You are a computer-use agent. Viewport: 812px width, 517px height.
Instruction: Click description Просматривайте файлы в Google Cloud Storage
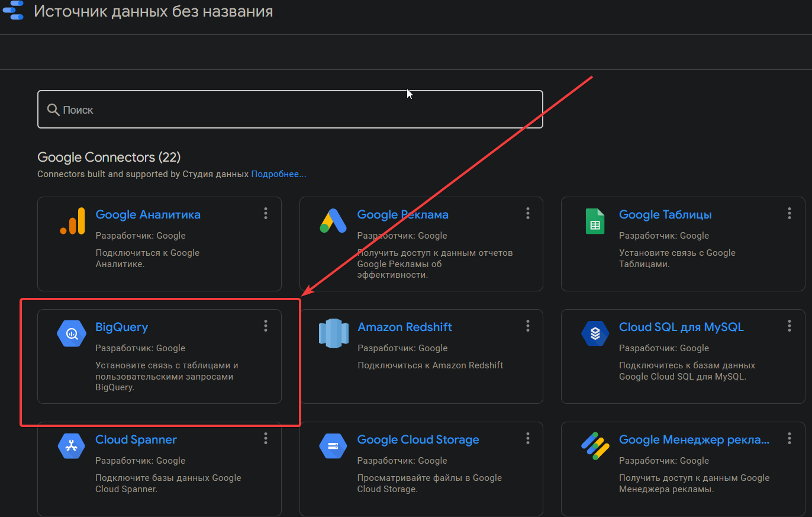point(430,483)
